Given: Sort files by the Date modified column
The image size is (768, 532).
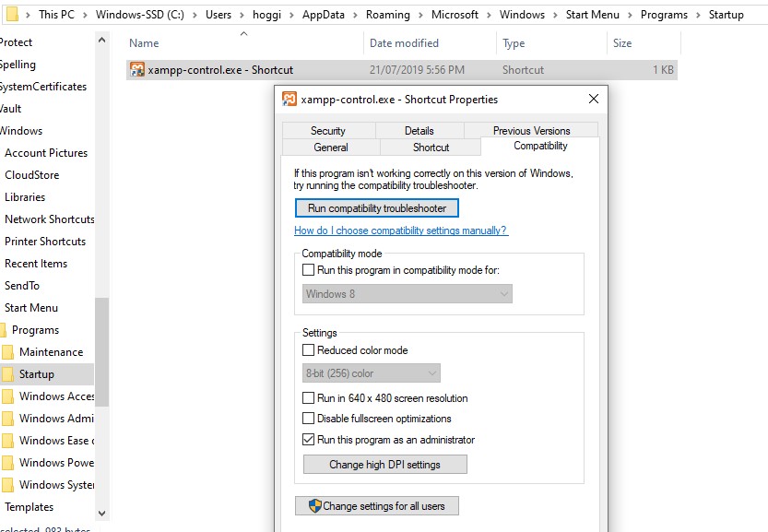Looking at the screenshot, I should (x=405, y=42).
